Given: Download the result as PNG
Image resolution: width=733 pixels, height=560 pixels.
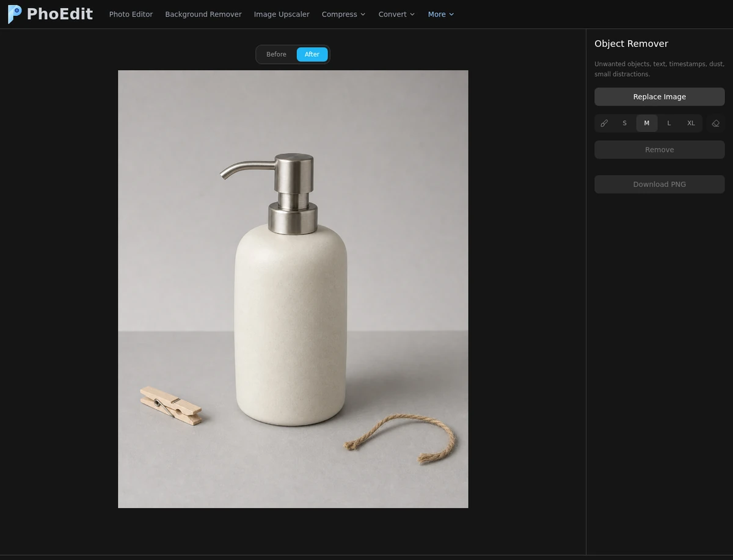Looking at the screenshot, I should tap(660, 184).
